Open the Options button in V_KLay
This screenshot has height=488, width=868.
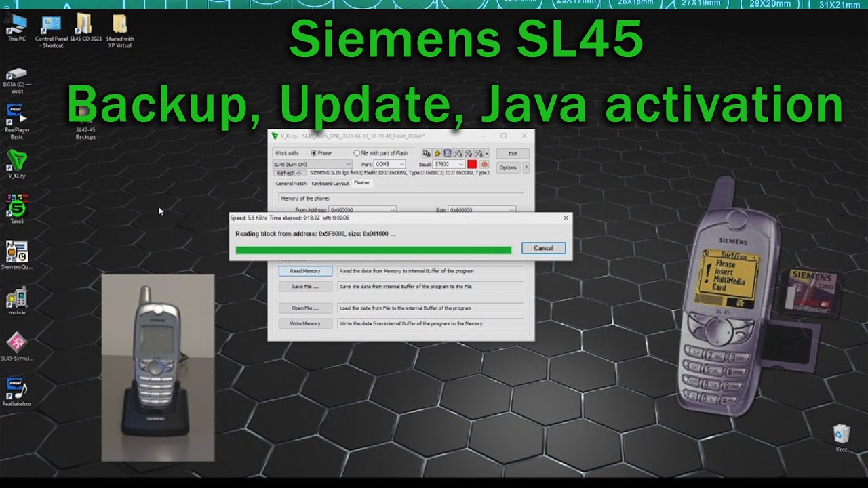pyautogui.click(x=508, y=167)
